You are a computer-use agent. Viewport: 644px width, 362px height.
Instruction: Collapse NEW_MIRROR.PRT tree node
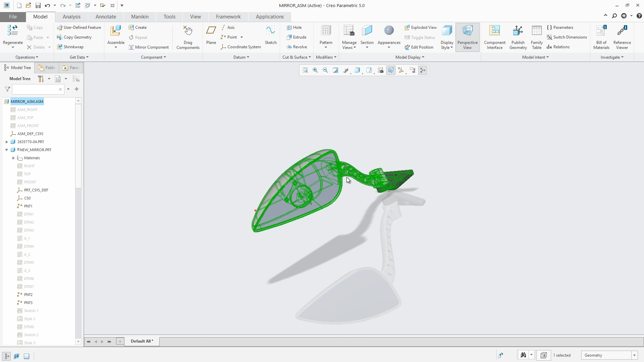pyautogui.click(x=7, y=150)
